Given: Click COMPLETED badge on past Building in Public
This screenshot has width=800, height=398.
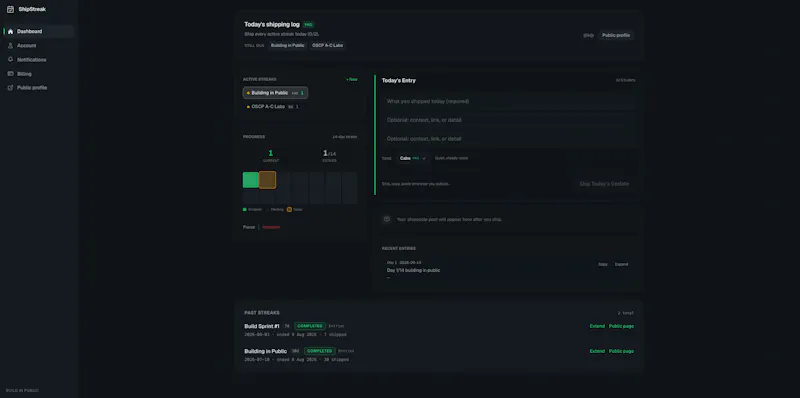Looking at the screenshot, I should coord(319,351).
